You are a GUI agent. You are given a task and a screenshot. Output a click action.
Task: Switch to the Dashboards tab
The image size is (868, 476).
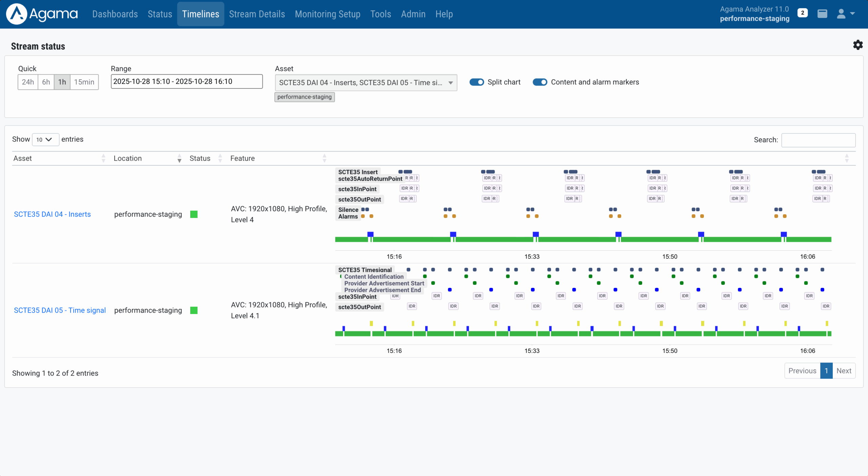click(115, 14)
